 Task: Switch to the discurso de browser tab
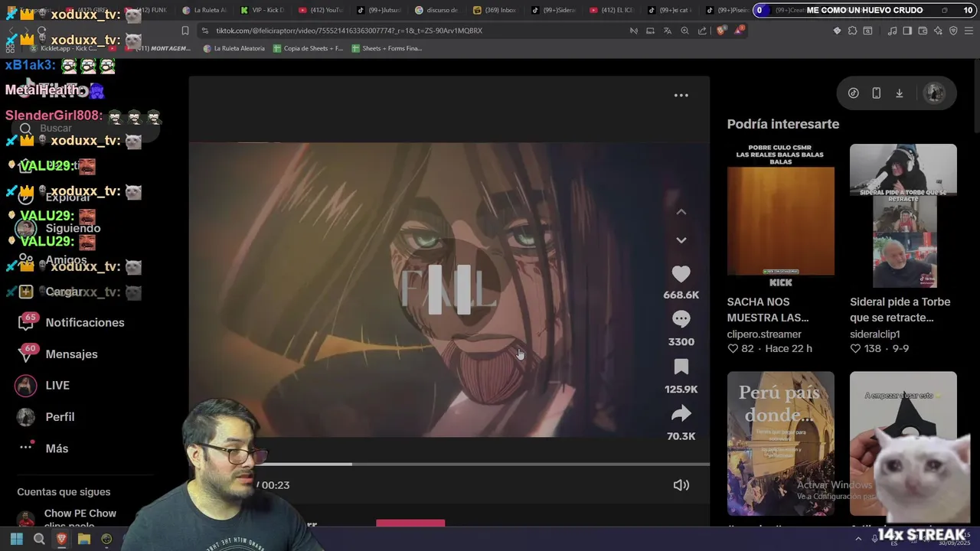436,10
